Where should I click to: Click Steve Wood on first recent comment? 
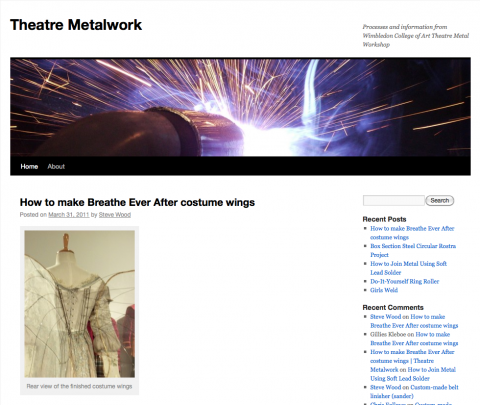point(385,317)
